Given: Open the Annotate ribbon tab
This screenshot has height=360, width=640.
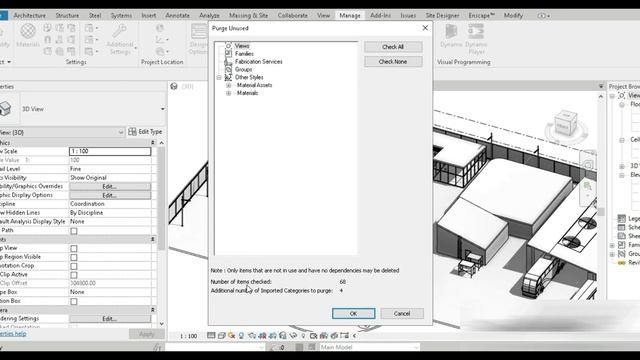Looking at the screenshot, I should tap(177, 16).
